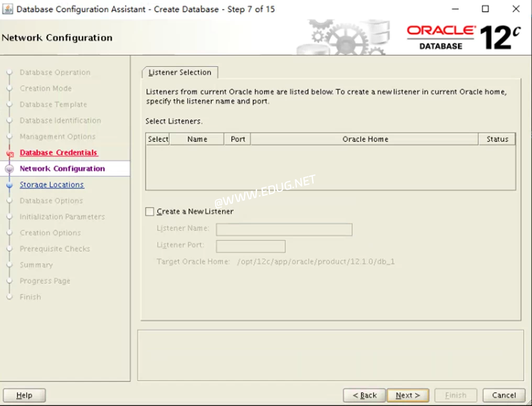Click the Oracle Home column header

(x=365, y=139)
